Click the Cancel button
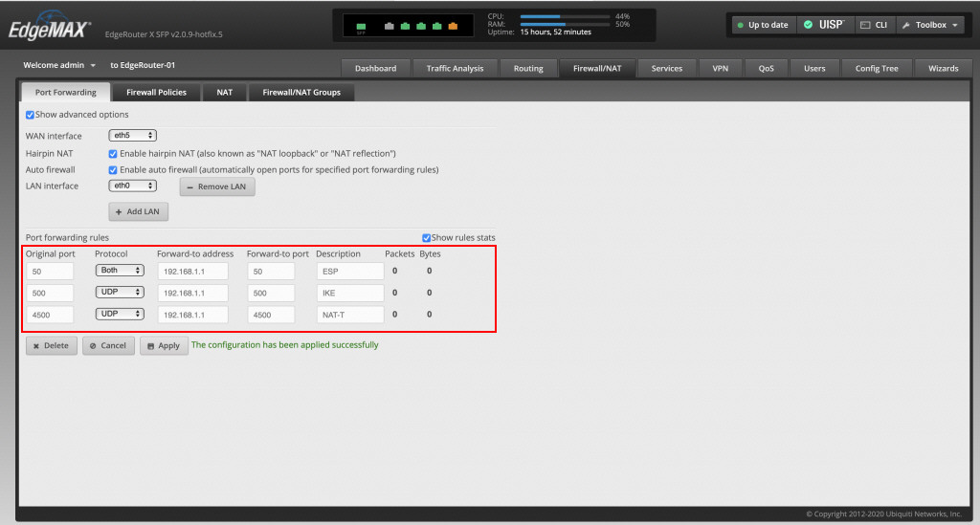980x525 pixels. (x=108, y=346)
